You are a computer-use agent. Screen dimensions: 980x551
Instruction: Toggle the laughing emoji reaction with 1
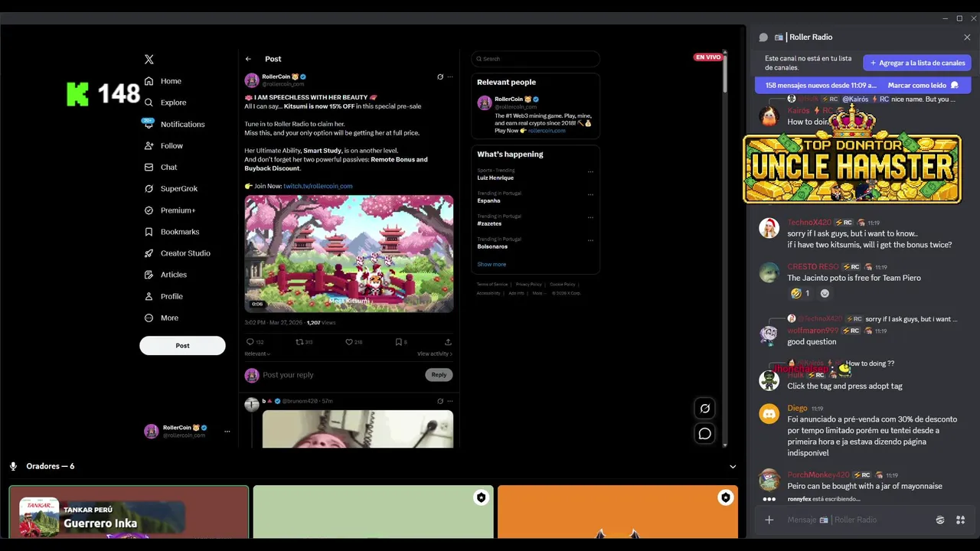(x=801, y=293)
